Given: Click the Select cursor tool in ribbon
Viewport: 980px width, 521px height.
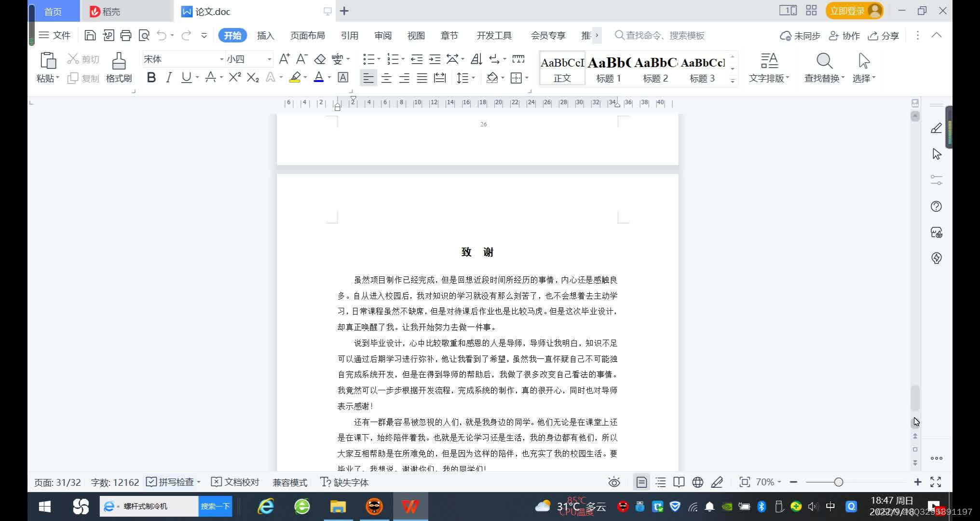Looking at the screenshot, I should coord(864,61).
